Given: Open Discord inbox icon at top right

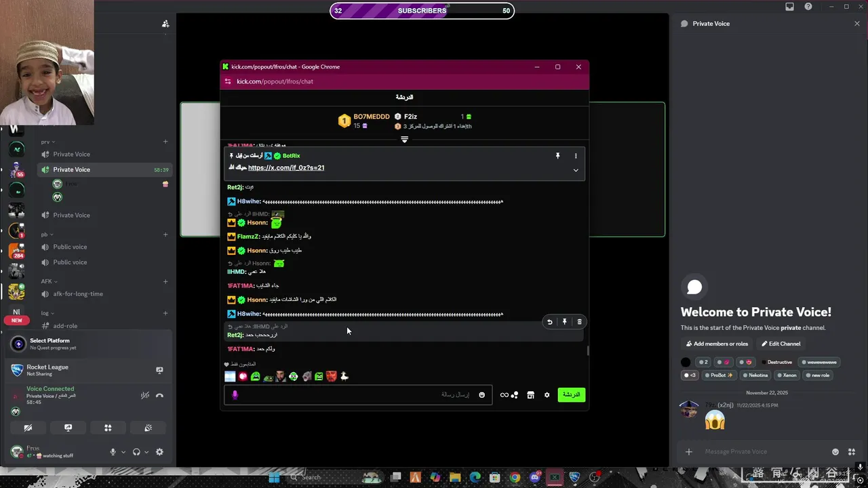Looking at the screenshot, I should [x=789, y=7].
